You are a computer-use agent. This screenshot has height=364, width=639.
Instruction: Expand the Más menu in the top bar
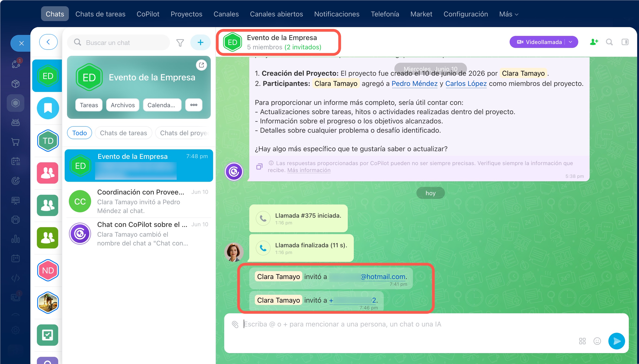click(509, 14)
